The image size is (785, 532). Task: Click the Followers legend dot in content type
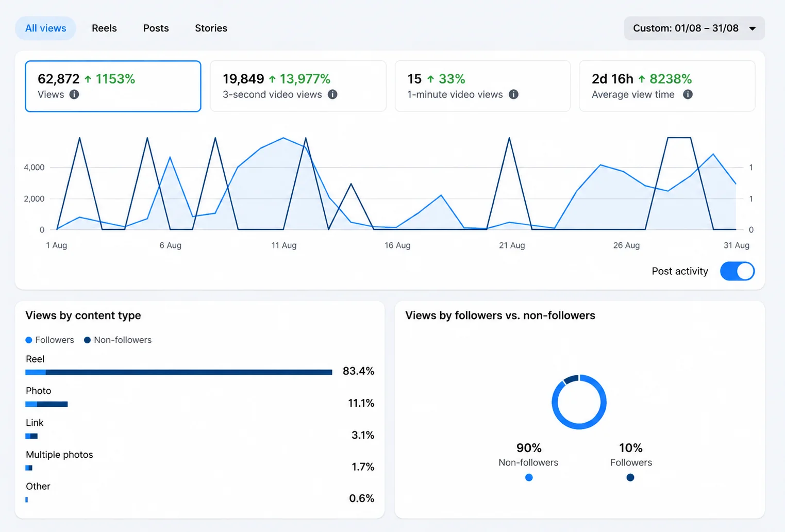tap(29, 340)
